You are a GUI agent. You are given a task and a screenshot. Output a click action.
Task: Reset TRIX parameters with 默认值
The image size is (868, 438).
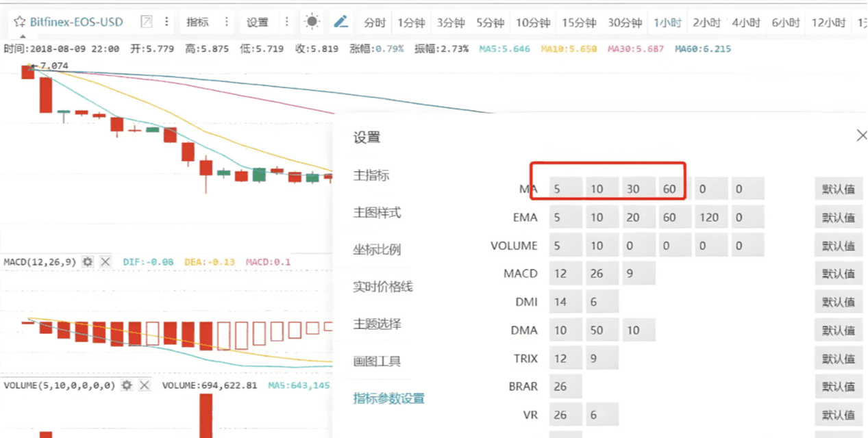pyautogui.click(x=839, y=358)
